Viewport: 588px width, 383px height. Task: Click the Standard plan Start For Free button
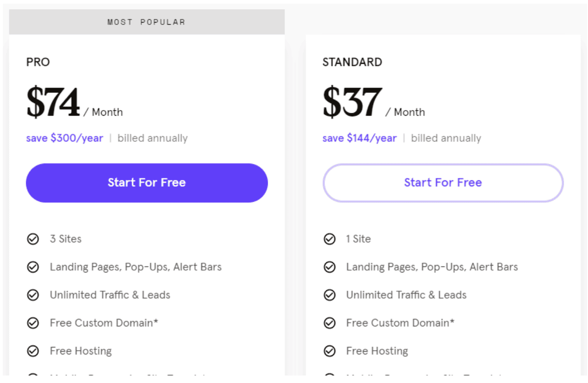[443, 183]
